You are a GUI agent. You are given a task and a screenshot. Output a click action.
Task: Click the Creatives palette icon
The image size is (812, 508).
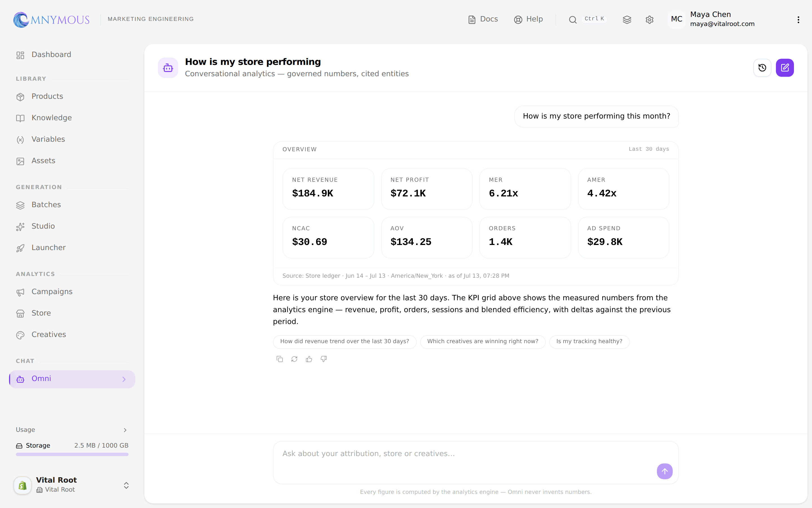click(21, 335)
